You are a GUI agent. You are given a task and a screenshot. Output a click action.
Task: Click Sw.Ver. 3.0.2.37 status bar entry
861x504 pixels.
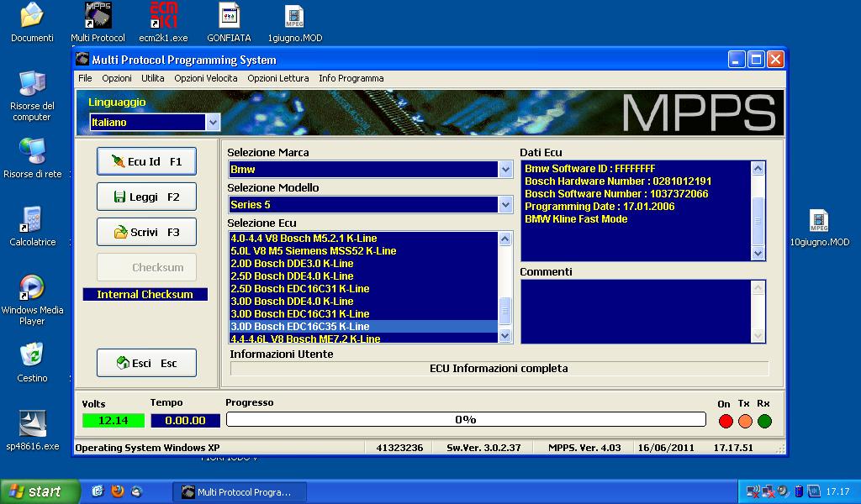pos(483,448)
